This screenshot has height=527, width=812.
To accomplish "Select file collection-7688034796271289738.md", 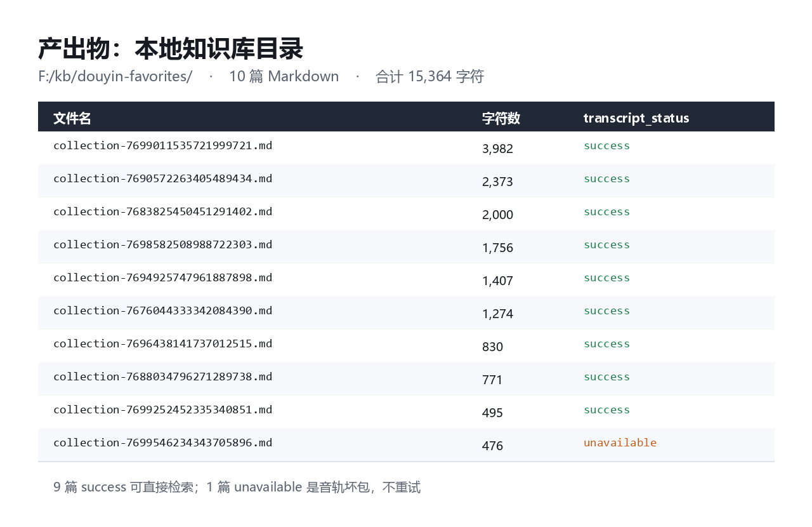I will click(163, 377).
